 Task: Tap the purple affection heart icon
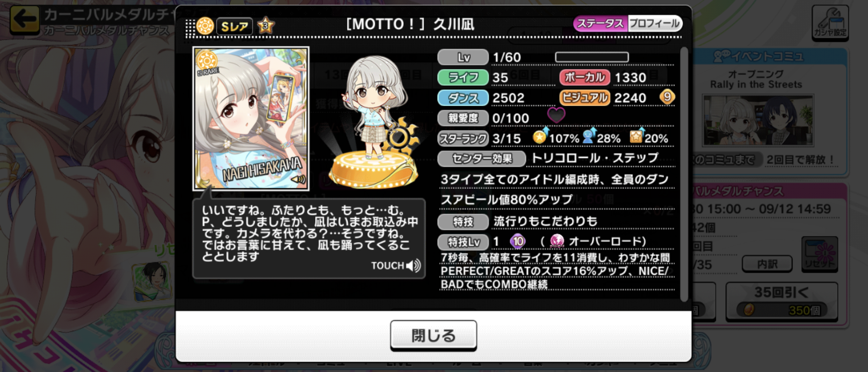coord(556,115)
